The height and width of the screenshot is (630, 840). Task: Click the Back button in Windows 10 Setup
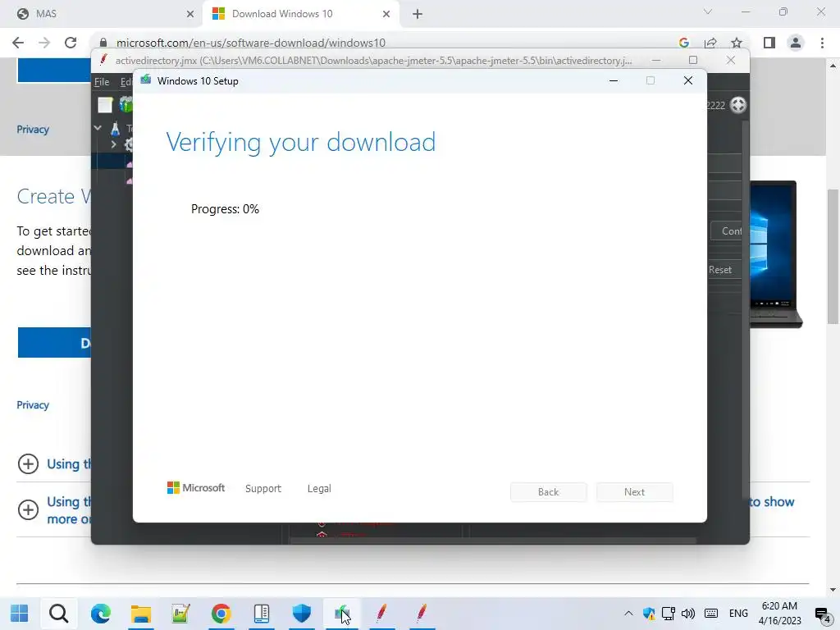(549, 492)
